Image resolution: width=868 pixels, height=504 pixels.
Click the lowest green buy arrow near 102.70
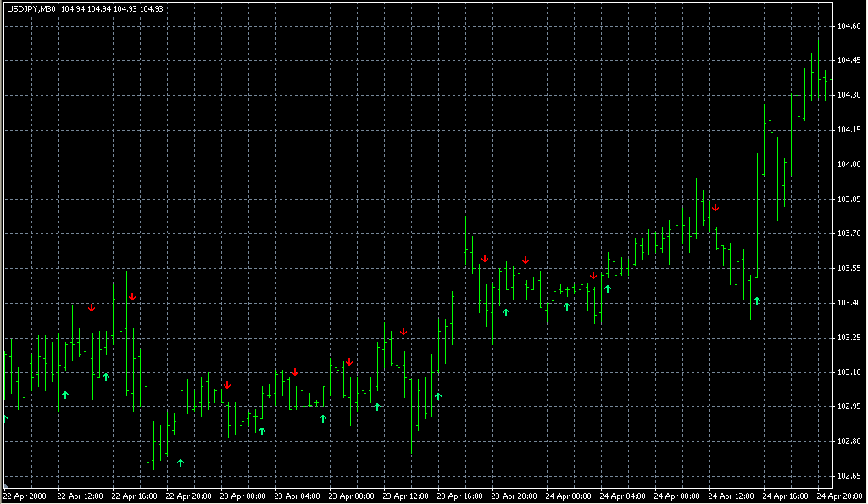[x=181, y=462]
